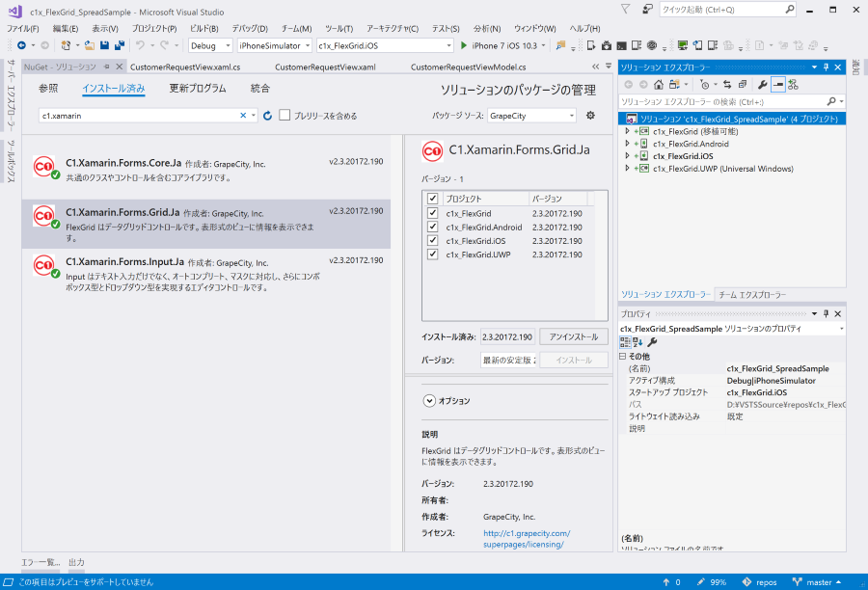Viewport: 868px width, 590px height.
Task: Click the Pending Changes Filter clock icon
Action: coord(704,85)
